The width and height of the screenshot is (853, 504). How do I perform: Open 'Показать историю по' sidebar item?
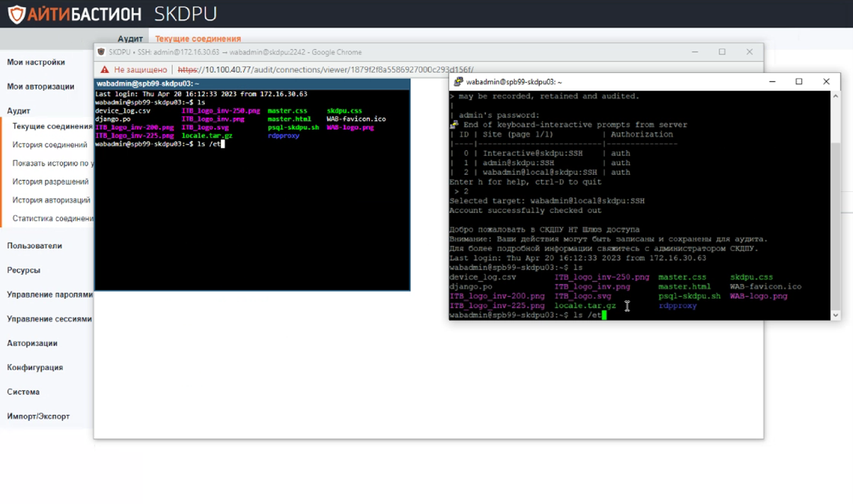coord(52,163)
